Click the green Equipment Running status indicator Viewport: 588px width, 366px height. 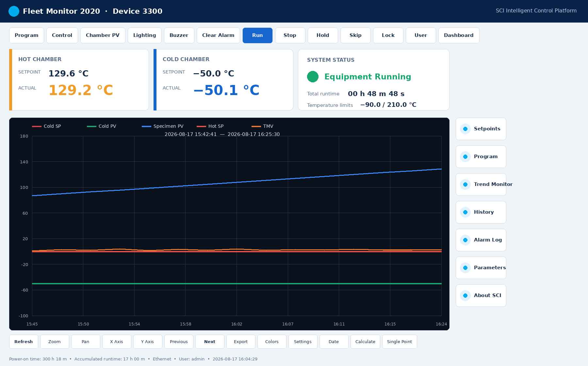(313, 77)
